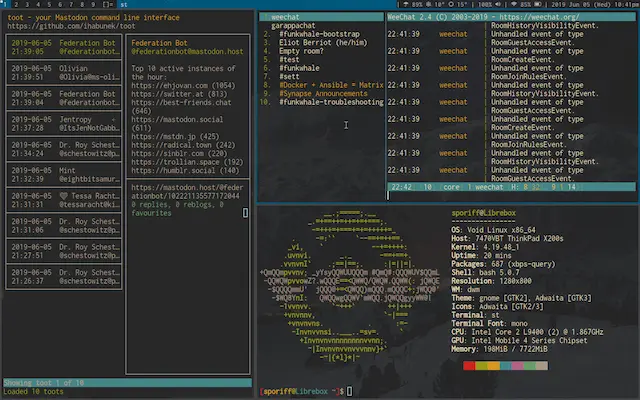The width and height of the screenshot is (640, 400).
Task: Open the Eliot Berriot (he/him) buffer
Action: [x=323, y=42]
